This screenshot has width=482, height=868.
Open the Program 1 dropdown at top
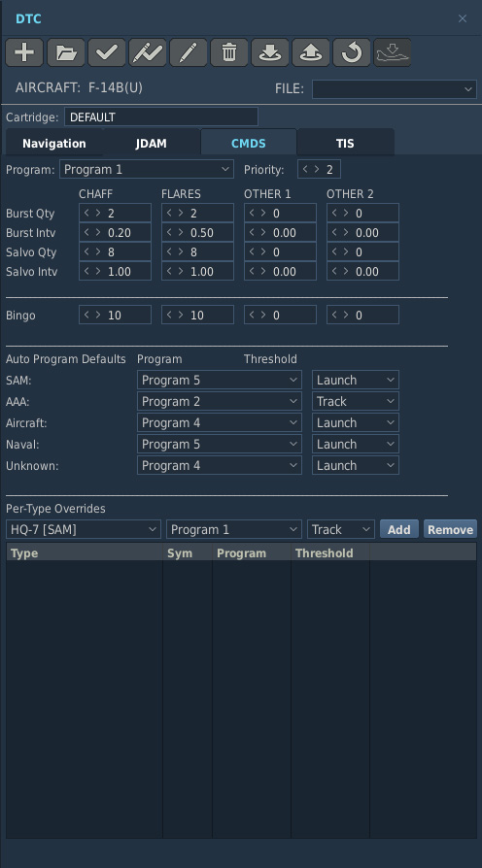147,169
